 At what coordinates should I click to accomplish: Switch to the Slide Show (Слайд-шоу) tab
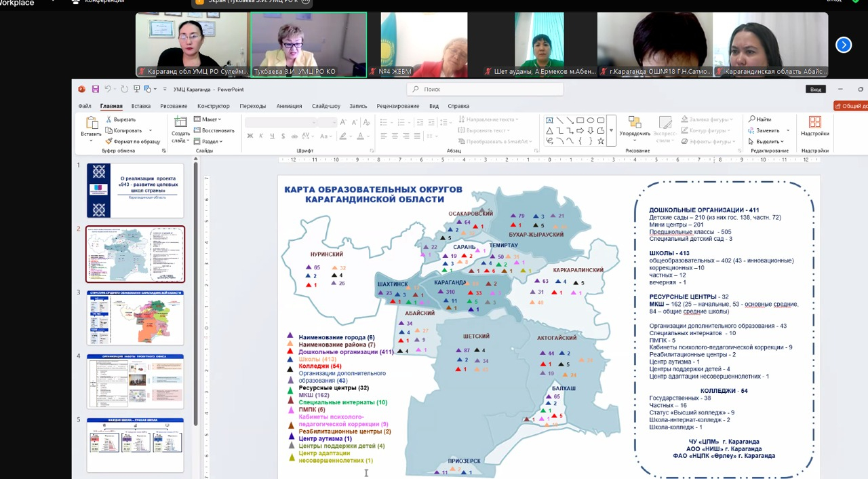[x=326, y=106]
